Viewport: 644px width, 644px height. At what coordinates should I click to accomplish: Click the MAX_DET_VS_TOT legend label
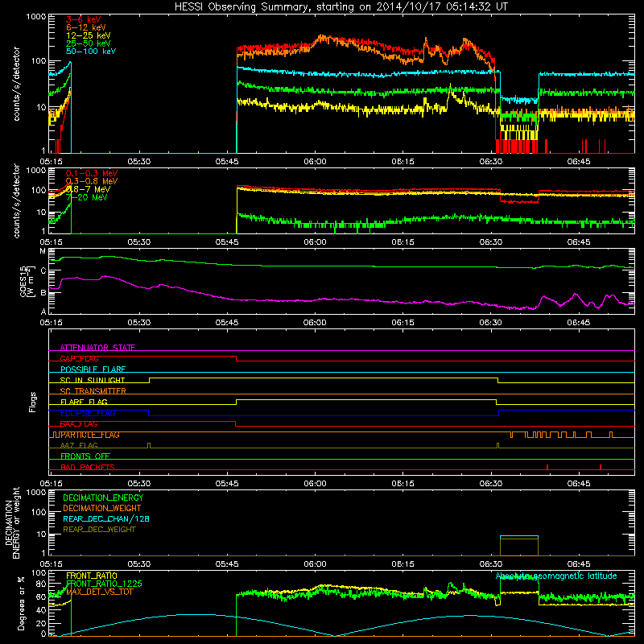coord(99,592)
